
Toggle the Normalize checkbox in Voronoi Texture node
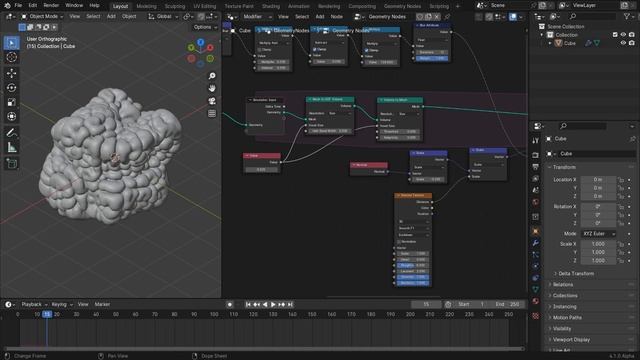pyautogui.click(x=399, y=242)
